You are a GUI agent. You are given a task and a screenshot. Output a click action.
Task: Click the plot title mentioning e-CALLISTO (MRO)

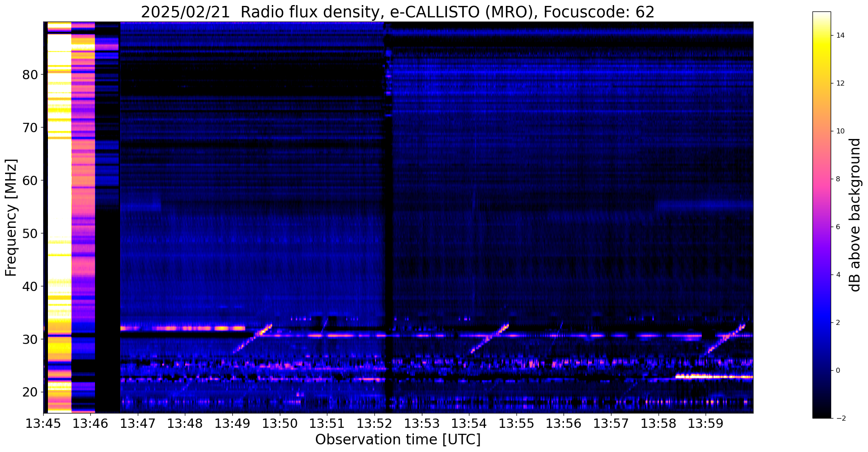(398, 12)
